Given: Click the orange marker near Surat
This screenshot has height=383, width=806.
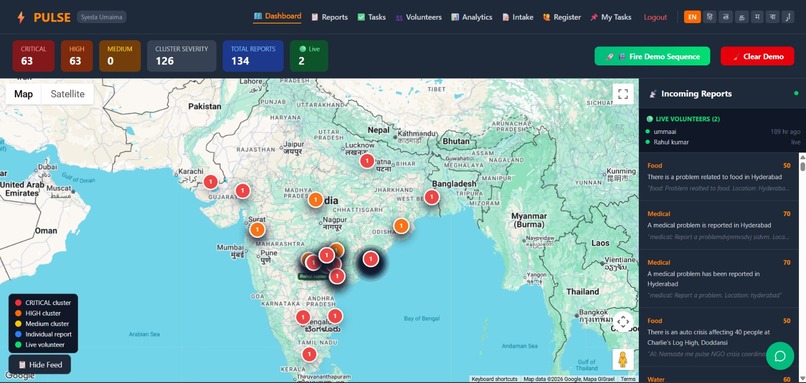Looking at the screenshot, I should point(257,229).
